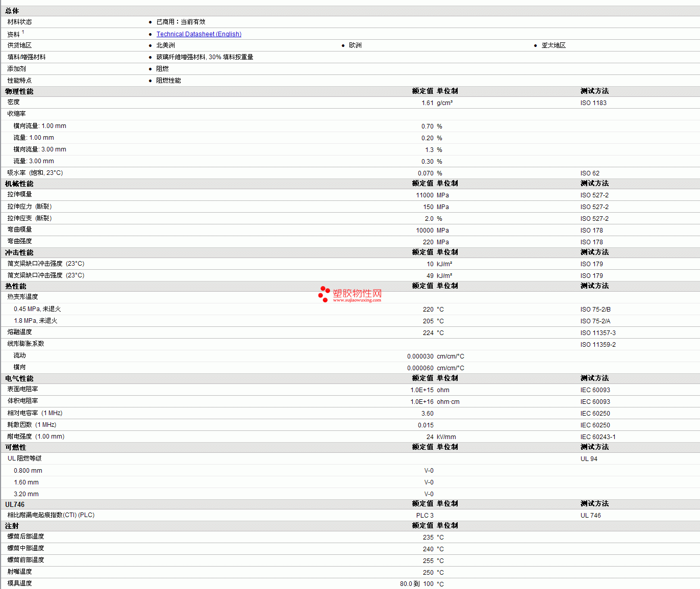Select the ISO 527-2 method for 拉伸应变
The height and width of the screenshot is (589, 700).
click(x=594, y=219)
